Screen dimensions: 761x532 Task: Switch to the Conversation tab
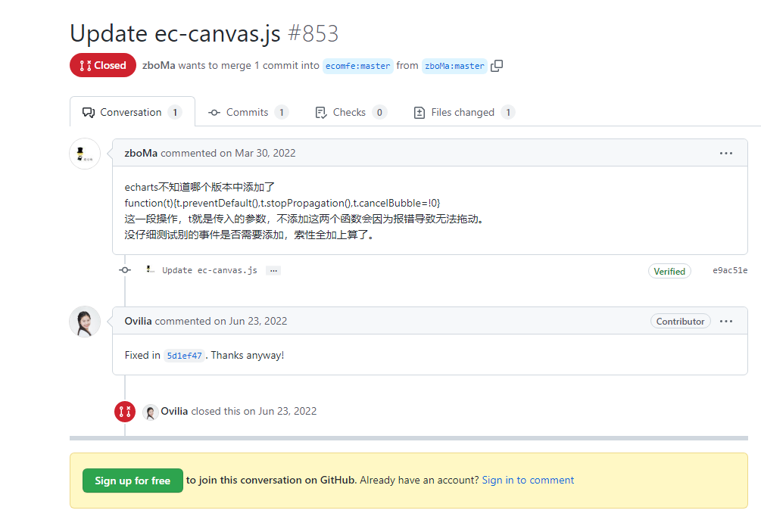(132, 112)
